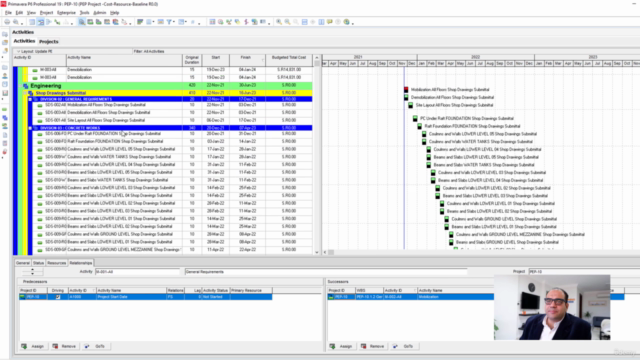Click 'PC Under Raft FOUNDATION' Gantt bar
Image resolution: width=640 pixels, height=360 pixels.
click(415, 118)
